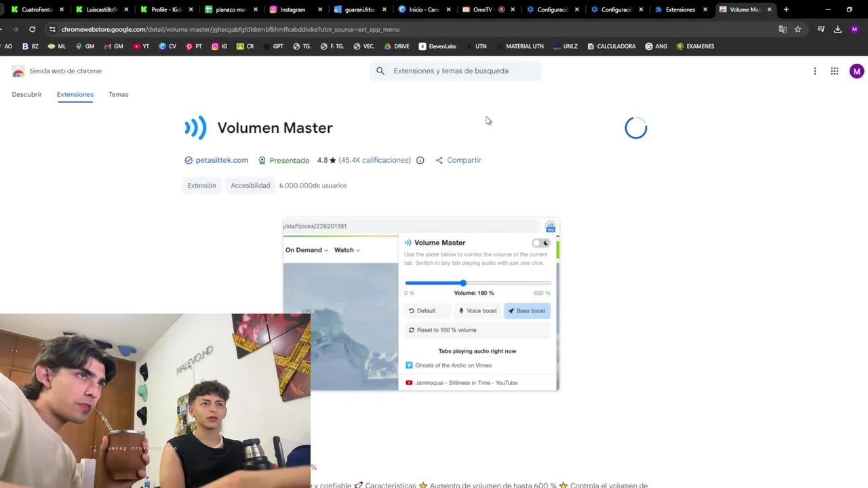Open the CALCULADORA bookmark
Viewport: 868px width, 488px height.
pos(611,46)
